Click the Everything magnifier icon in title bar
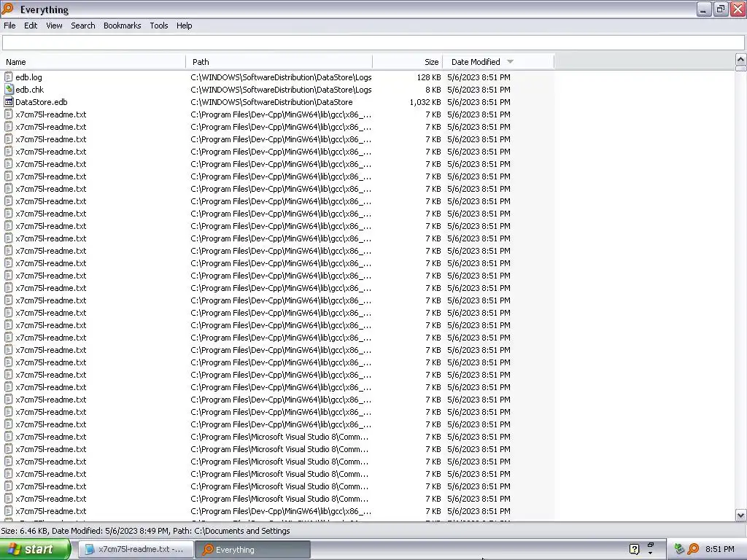 click(x=7, y=9)
